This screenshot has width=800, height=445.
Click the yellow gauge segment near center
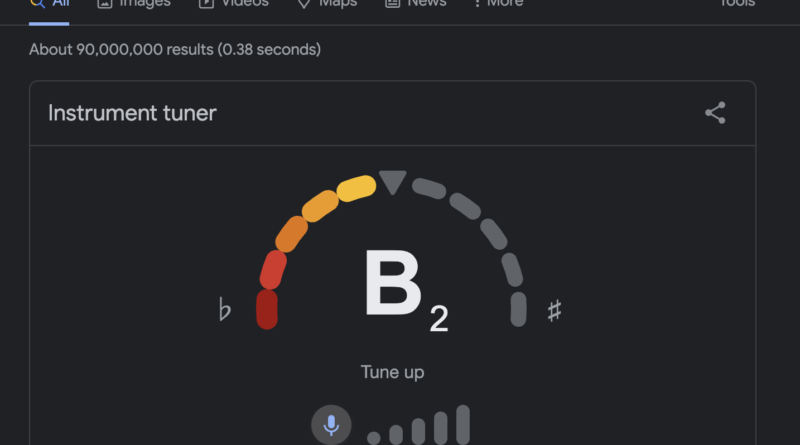point(356,188)
